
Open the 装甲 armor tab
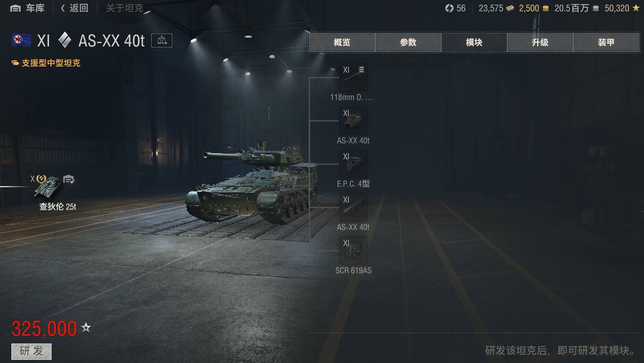(x=606, y=43)
